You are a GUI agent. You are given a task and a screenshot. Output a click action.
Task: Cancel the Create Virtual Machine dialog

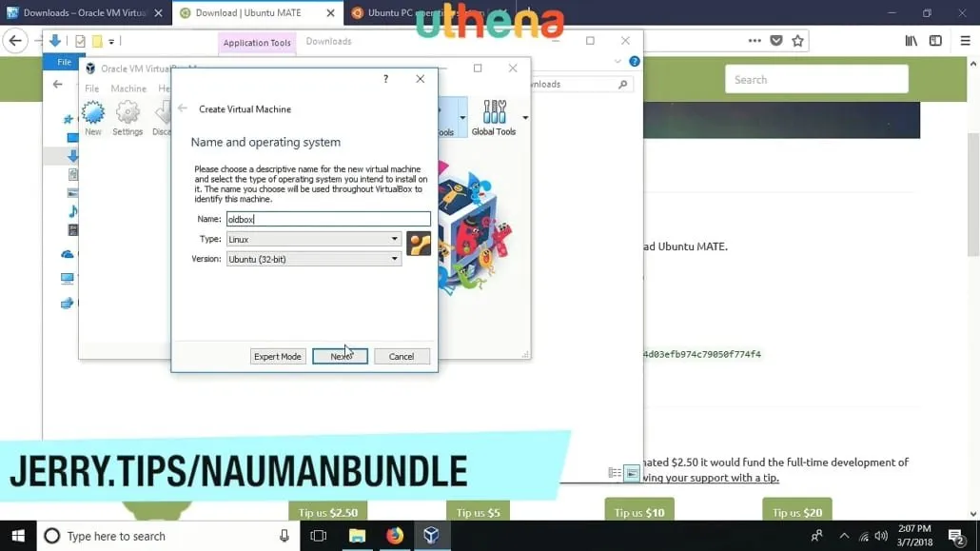pyautogui.click(x=402, y=357)
